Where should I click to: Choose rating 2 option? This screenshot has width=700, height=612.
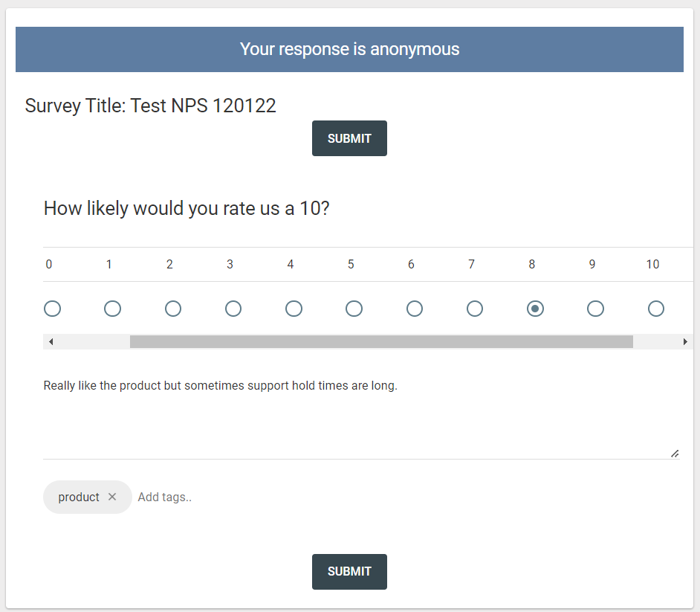pyautogui.click(x=173, y=309)
